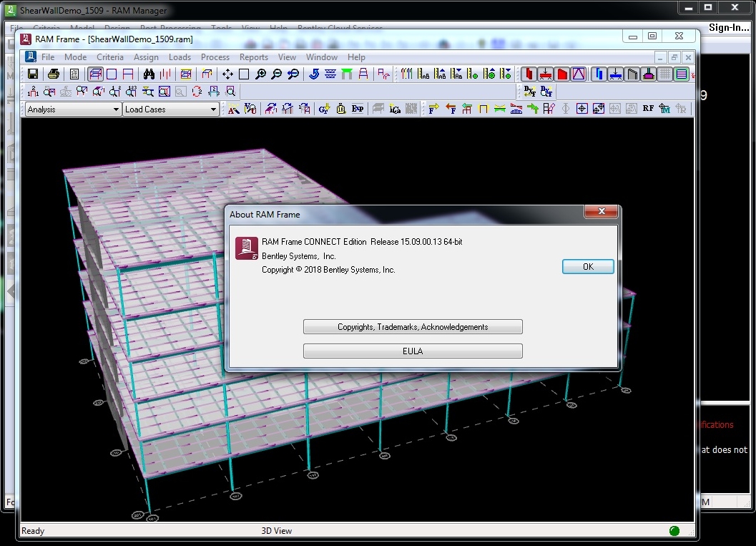756x546 pixels.
Task: Click the 3D View status bar label
Action: pos(276,530)
